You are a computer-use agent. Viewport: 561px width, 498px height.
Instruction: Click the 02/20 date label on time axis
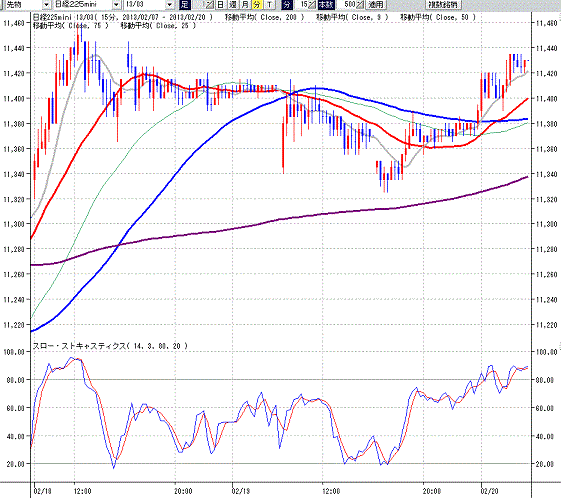tap(489, 491)
